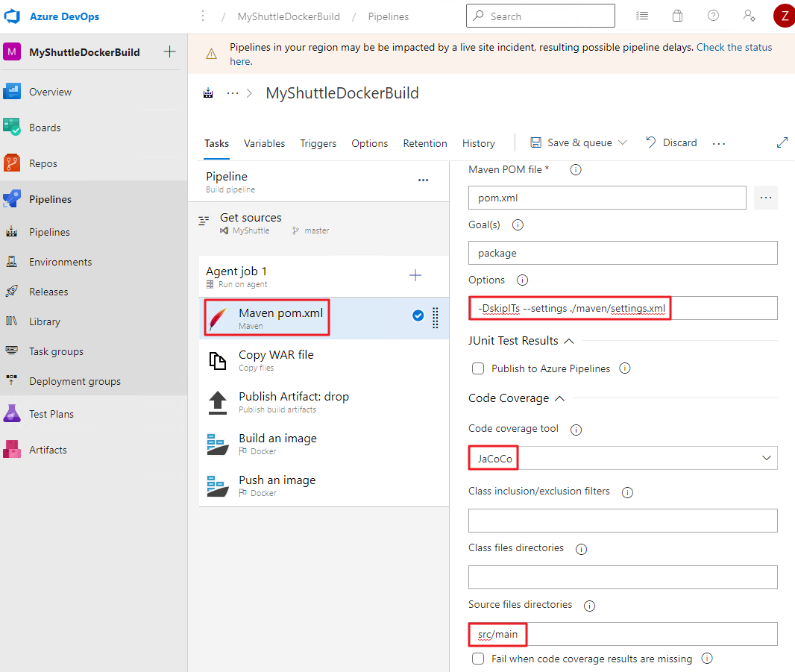The width and height of the screenshot is (795, 672).
Task: Select the Copy WAR file task
Action: 324,360
